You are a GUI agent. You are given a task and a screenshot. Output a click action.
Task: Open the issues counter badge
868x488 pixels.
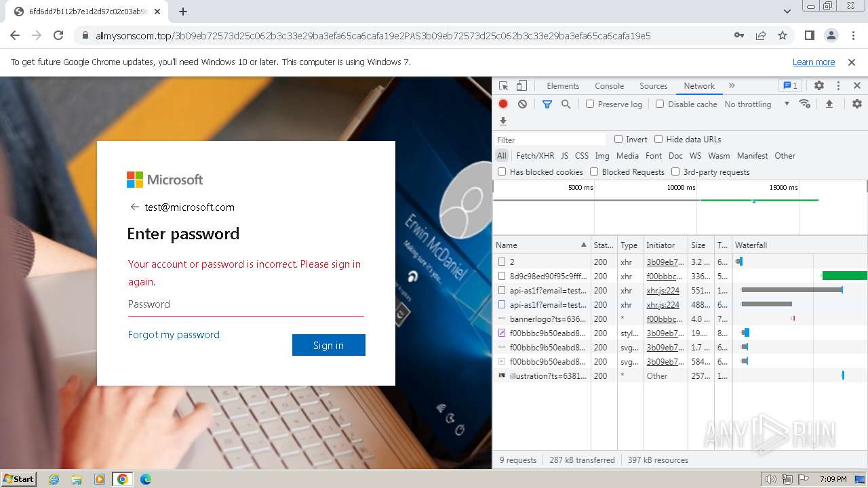(x=790, y=85)
